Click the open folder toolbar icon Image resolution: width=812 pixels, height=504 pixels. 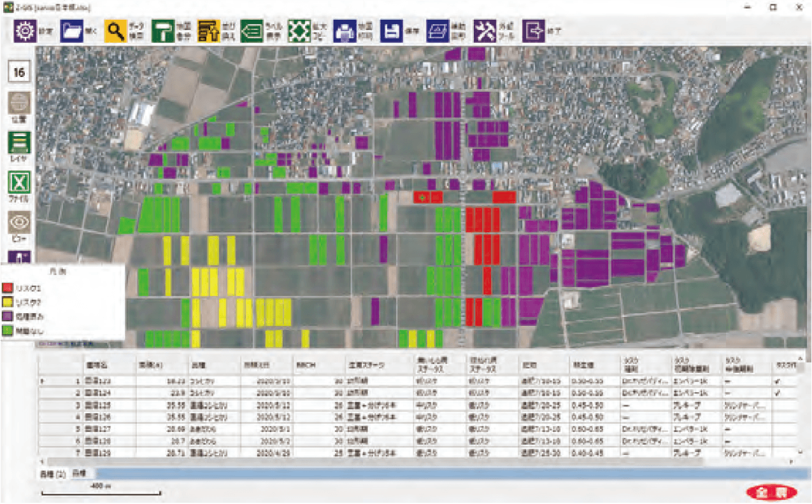72,31
